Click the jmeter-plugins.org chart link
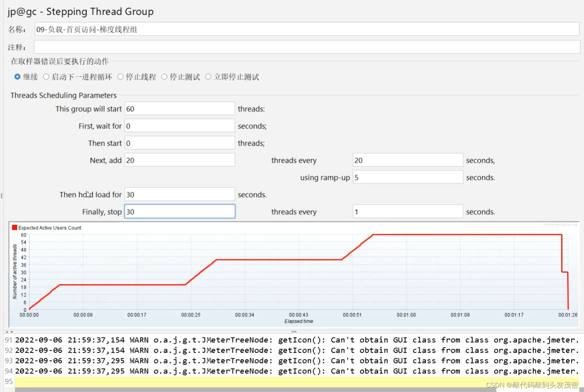584x392 pixels. 560,224
